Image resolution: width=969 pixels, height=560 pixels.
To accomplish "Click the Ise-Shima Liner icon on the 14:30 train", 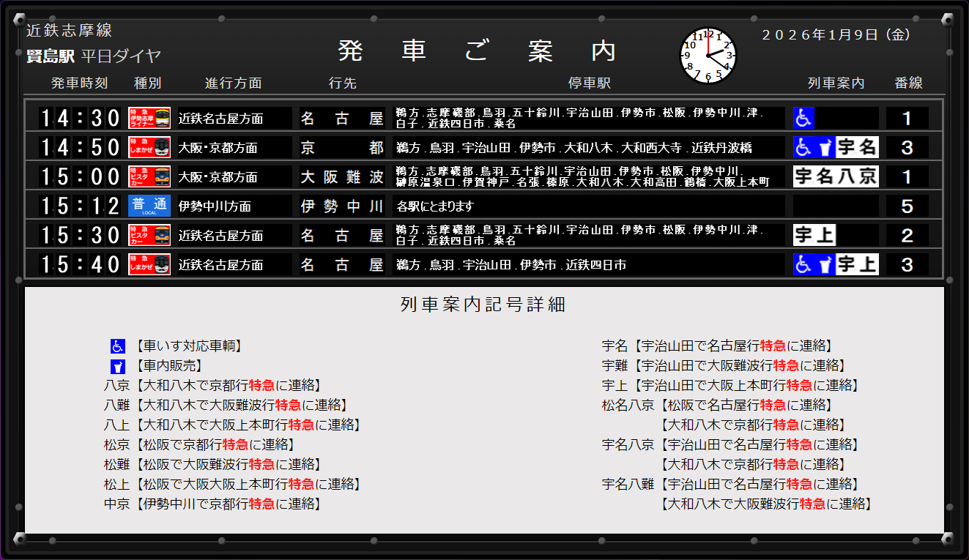I will tap(149, 118).
